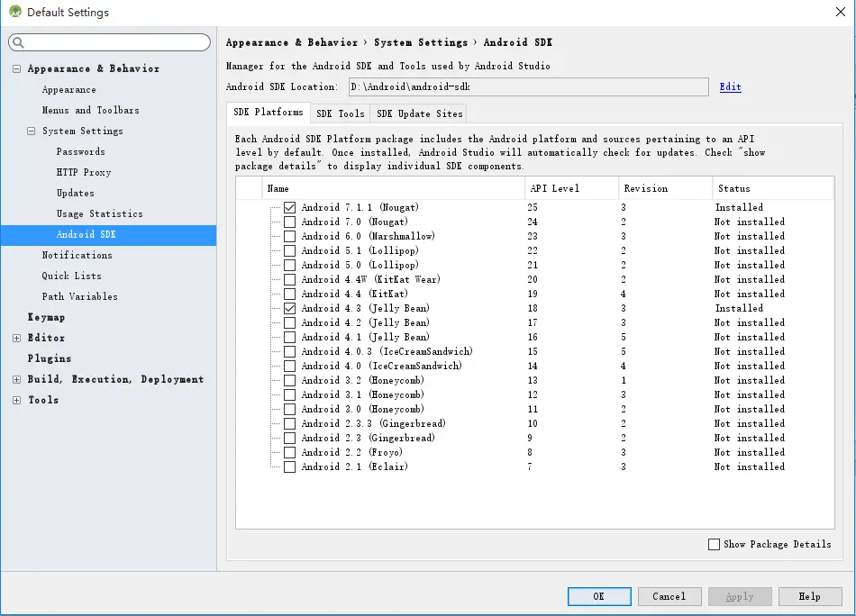Open Help for settings

[x=810, y=596]
